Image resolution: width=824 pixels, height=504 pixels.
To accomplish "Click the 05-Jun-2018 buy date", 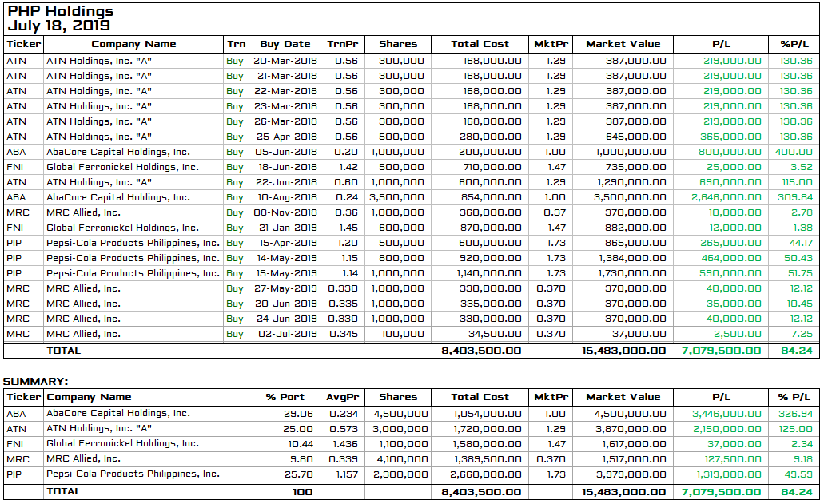I will tap(286, 153).
